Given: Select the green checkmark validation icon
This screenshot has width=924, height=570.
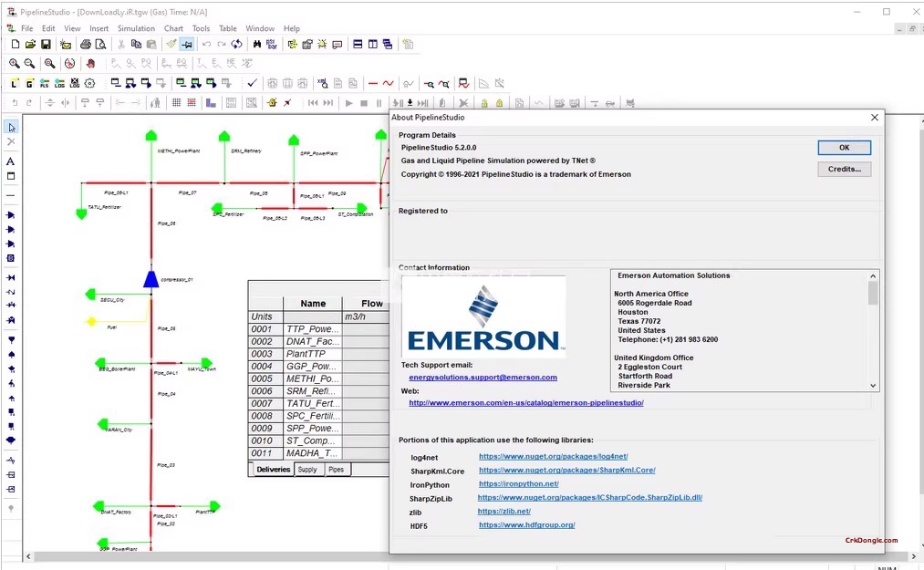Looking at the screenshot, I should (x=252, y=83).
